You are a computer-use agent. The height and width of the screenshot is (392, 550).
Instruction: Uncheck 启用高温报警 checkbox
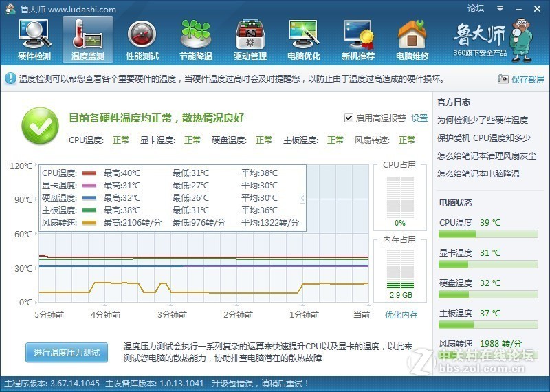pyautogui.click(x=349, y=118)
